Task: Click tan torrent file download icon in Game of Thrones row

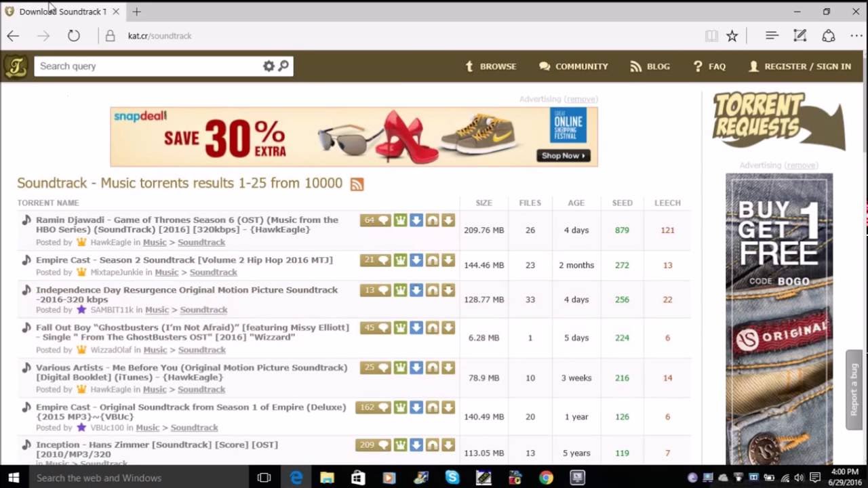Action: point(448,220)
